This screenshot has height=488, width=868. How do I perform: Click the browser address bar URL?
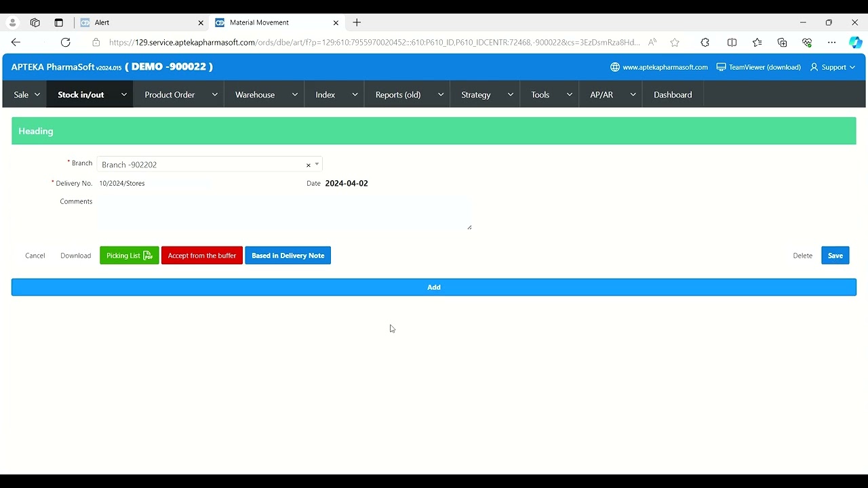click(374, 42)
